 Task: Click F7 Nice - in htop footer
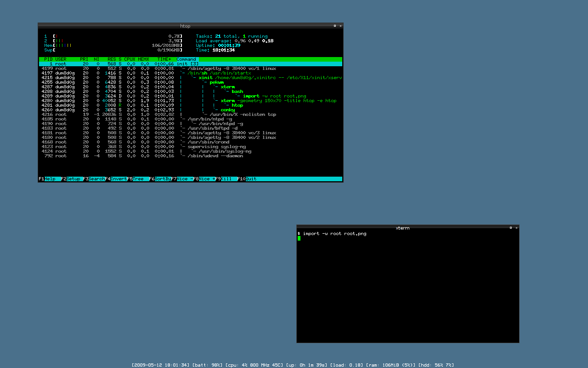[x=182, y=179]
